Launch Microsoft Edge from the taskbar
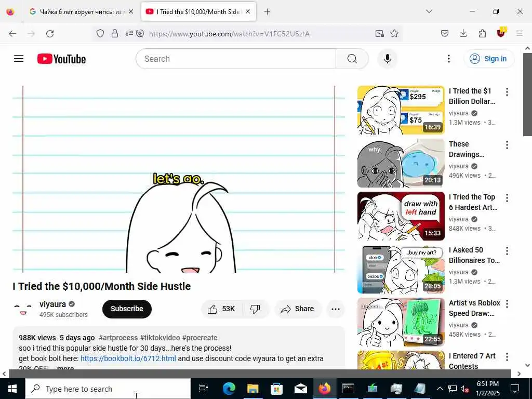 coord(229,389)
